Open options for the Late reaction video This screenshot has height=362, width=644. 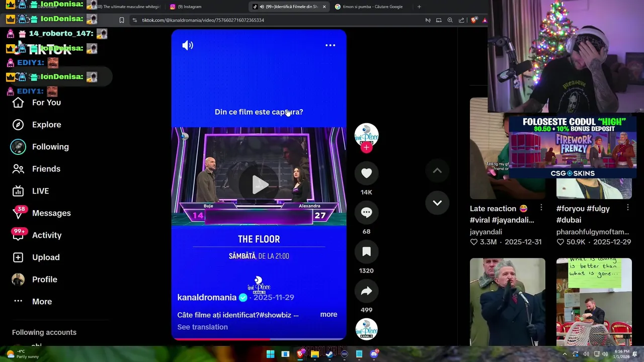pos(541,208)
